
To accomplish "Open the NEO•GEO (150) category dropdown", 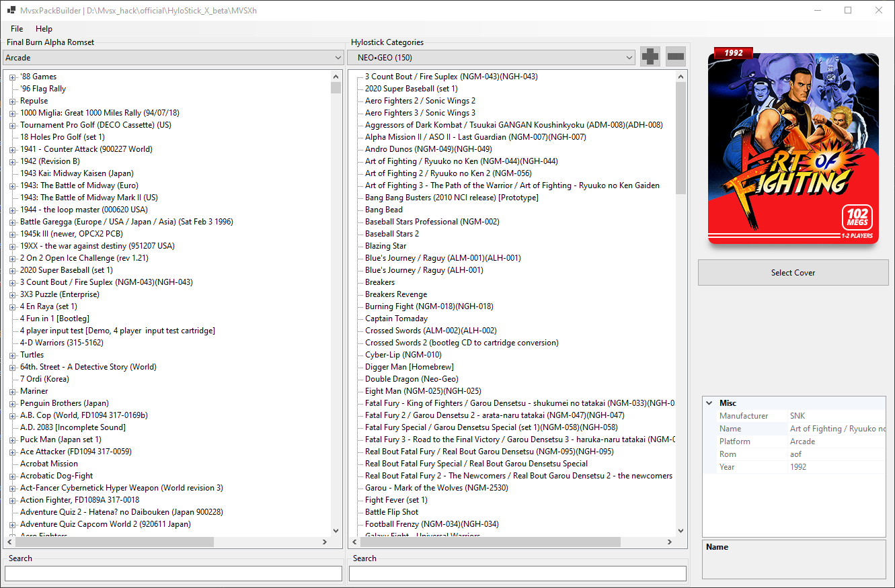I will coord(491,58).
